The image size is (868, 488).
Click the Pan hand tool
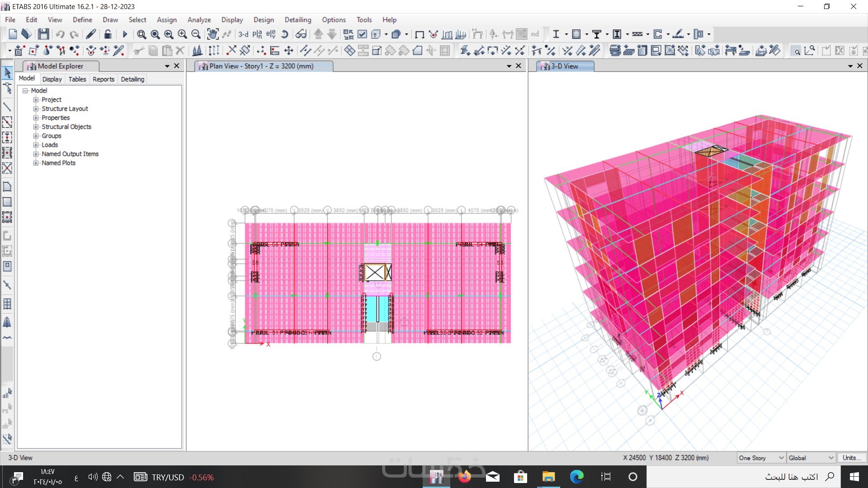click(x=212, y=34)
